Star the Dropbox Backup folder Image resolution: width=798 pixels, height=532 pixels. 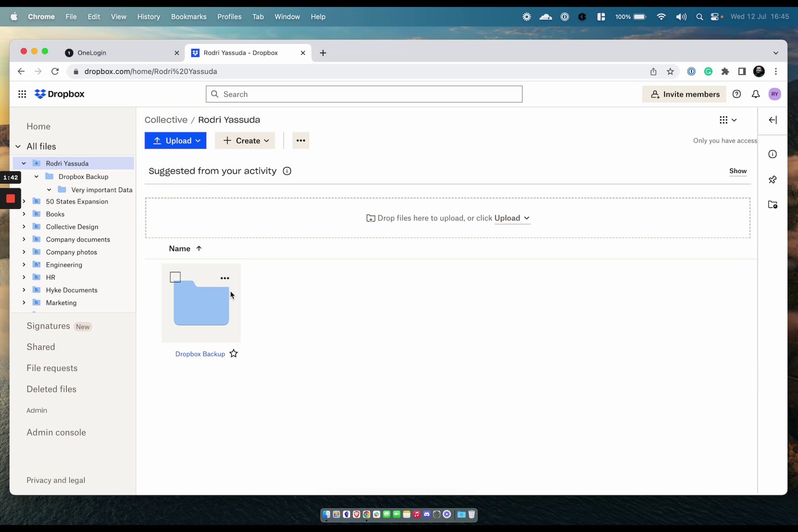pos(233,353)
